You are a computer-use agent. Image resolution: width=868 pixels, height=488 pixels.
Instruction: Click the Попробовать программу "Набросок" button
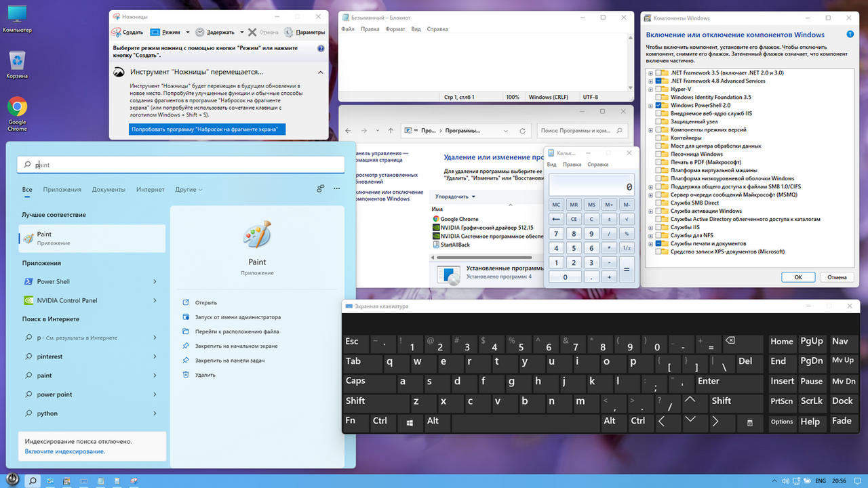click(x=208, y=129)
